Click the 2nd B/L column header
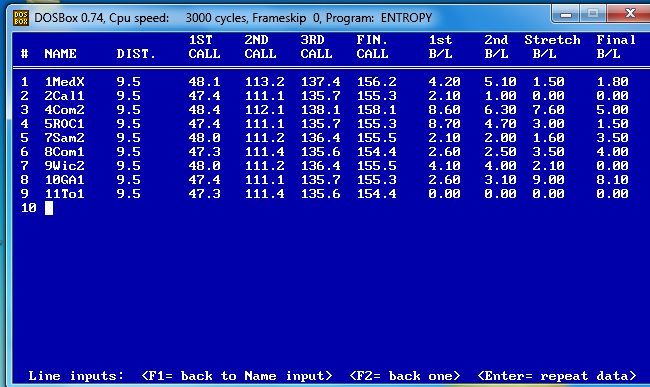Screen dimensions: 650x387 click(x=496, y=47)
